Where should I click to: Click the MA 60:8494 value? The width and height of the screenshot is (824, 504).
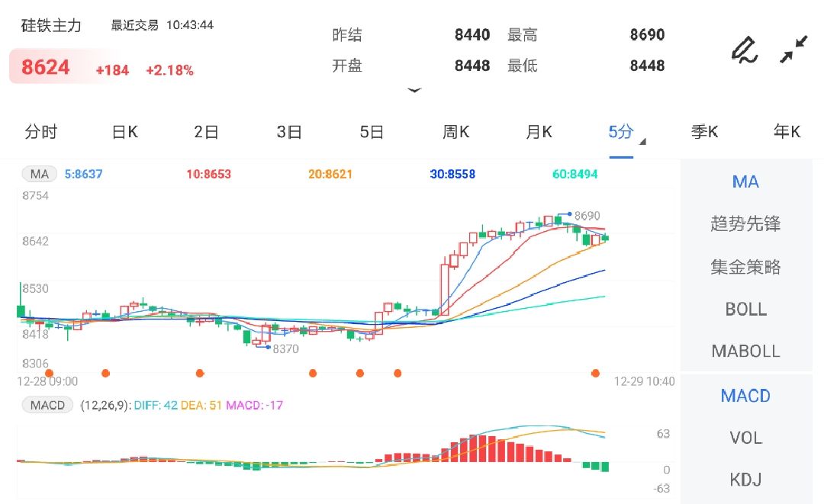click(x=575, y=174)
